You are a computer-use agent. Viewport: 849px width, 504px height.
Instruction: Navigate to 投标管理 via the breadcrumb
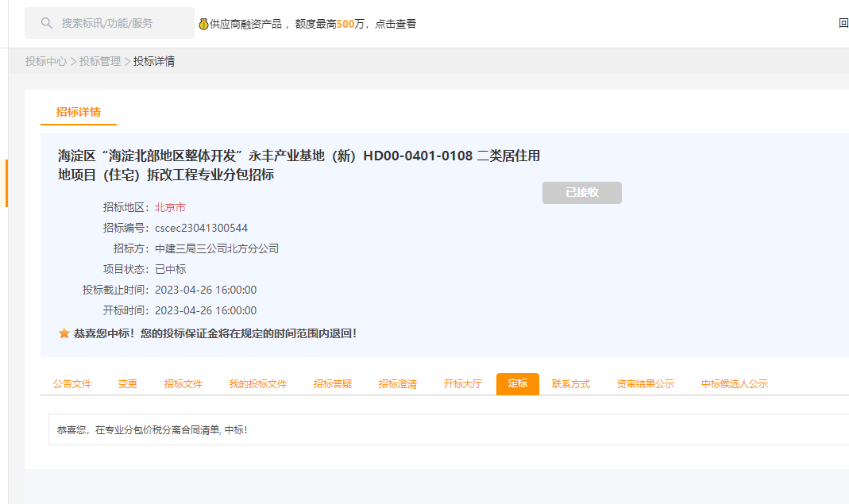pyautogui.click(x=100, y=61)
